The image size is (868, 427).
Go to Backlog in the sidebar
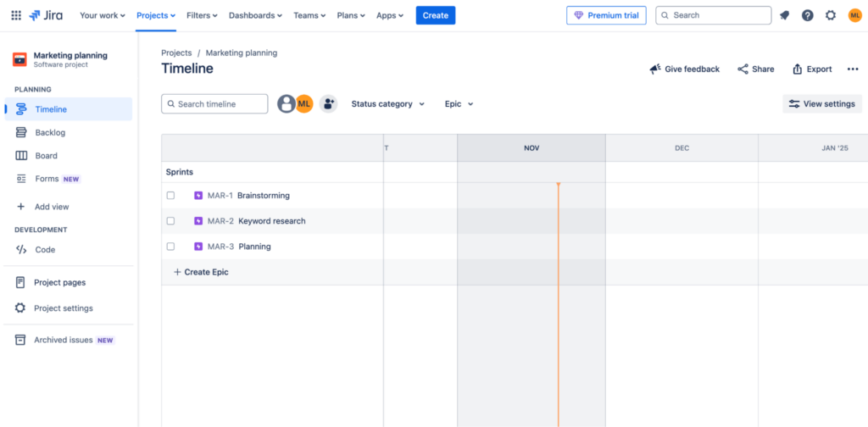[50, 132]
